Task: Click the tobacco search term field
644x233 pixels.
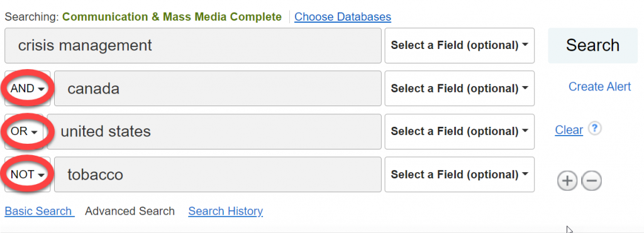Action: pyautogui.click(x=218, y=175)
